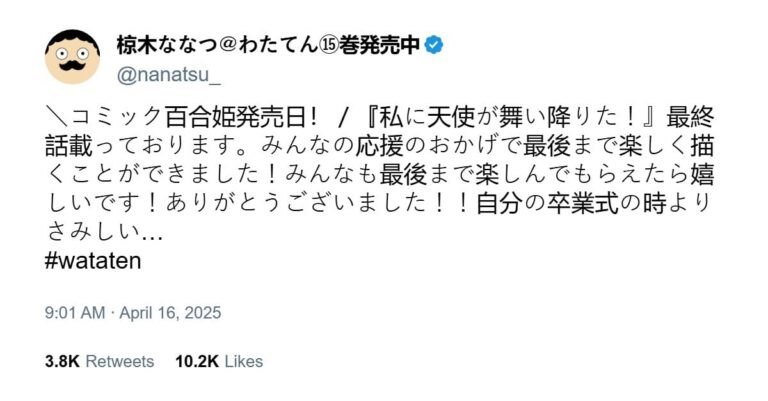Open the #wataten hashtag

(x=93, y=260)
